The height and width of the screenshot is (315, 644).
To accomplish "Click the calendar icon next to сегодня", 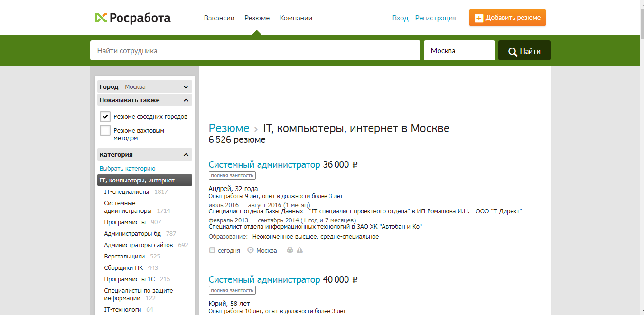I will [x=212, y=250].
